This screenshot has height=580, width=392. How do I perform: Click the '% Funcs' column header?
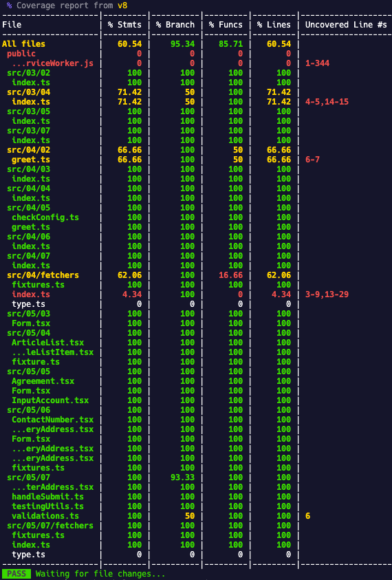coord(226,25)
